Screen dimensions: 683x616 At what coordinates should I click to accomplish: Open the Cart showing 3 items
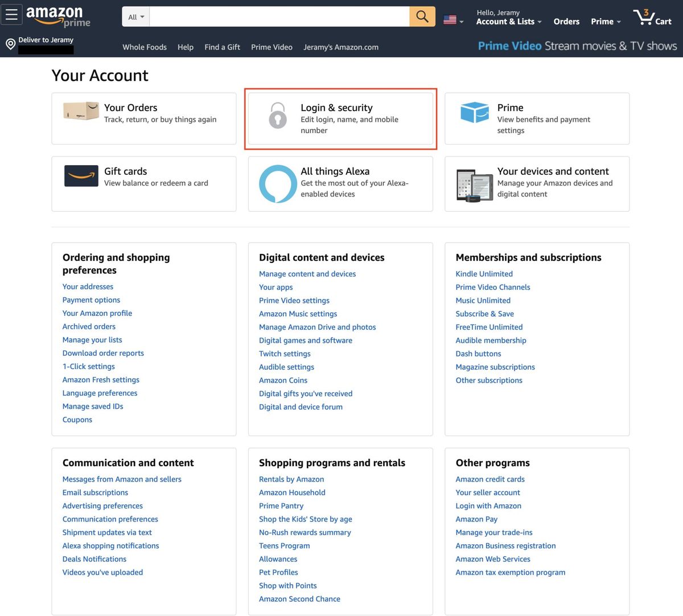(651, 17)
